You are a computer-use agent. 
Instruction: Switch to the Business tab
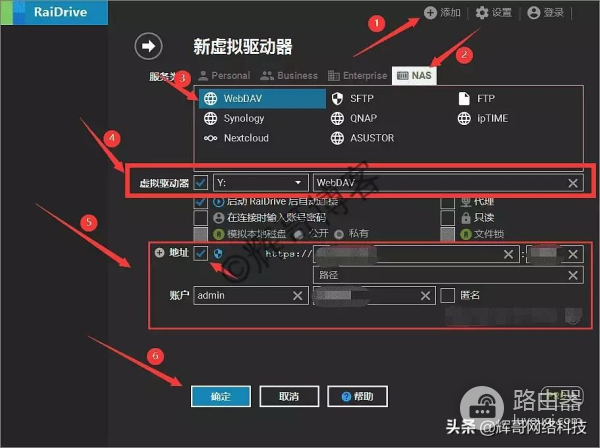pos(289,76)
